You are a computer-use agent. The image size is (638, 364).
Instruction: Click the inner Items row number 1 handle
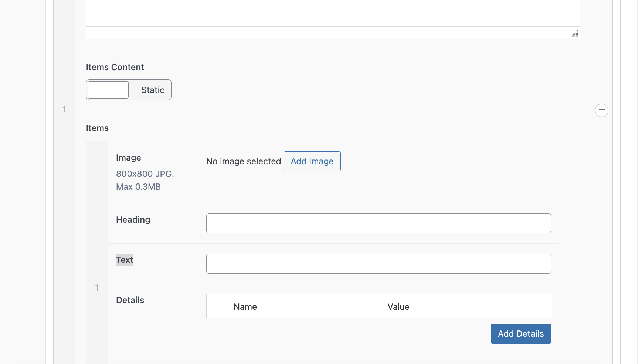pyautogui.click(x=97, y=288)
